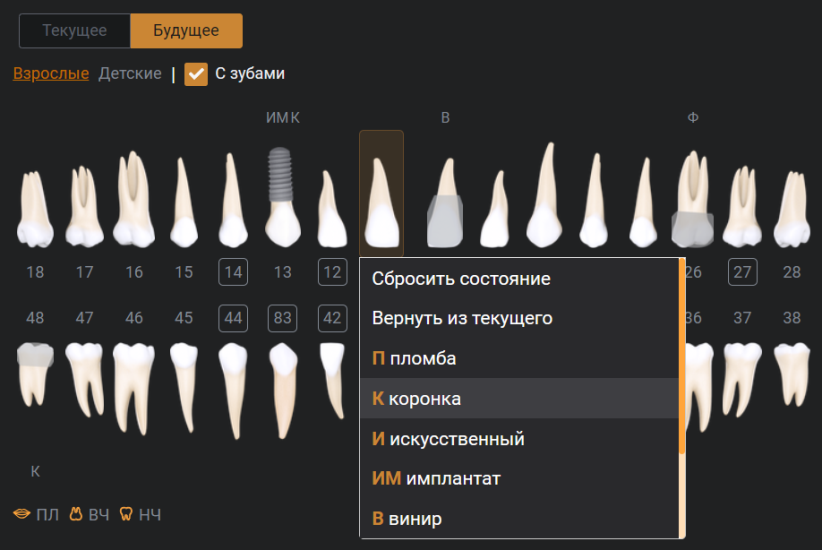Toggle the boxed tooth number 14
This screenshot has width=822, height=550.
pos(233,272)
